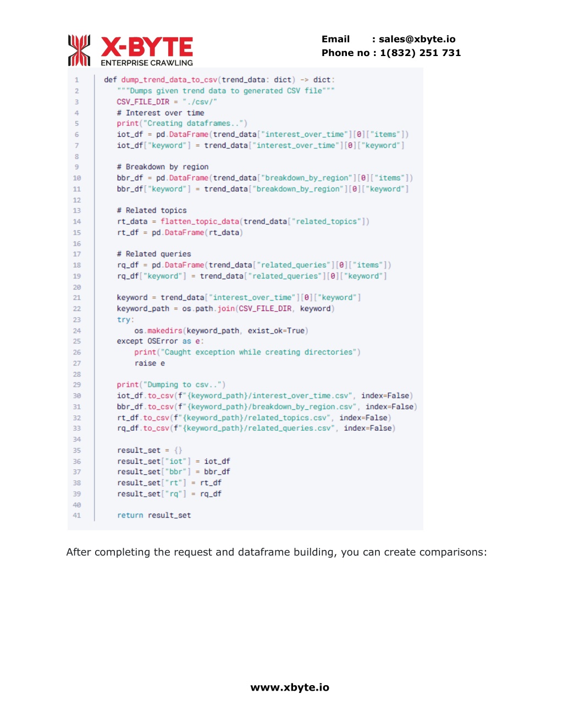Click the 'raise e' statement
The image size is (563, 728).
coord(150,363)
